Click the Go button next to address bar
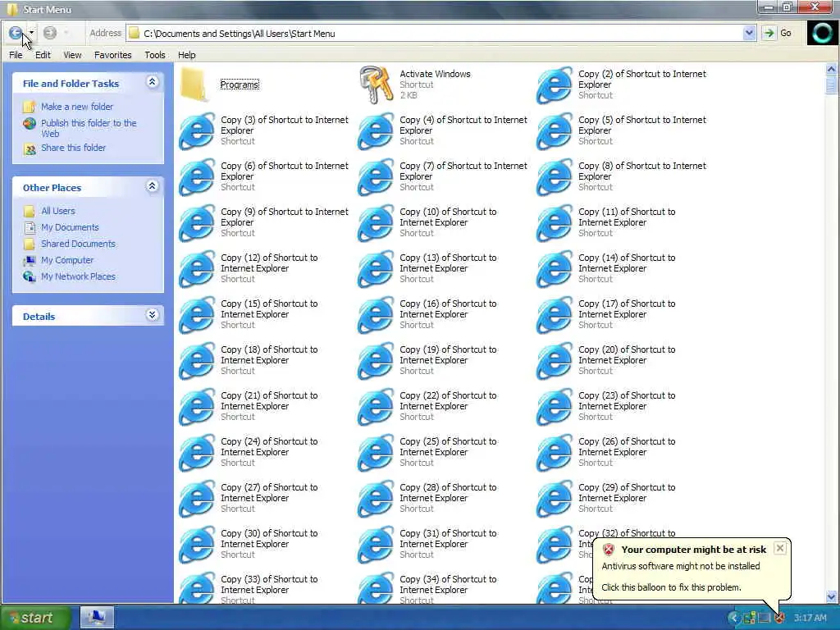 (778, 33)
